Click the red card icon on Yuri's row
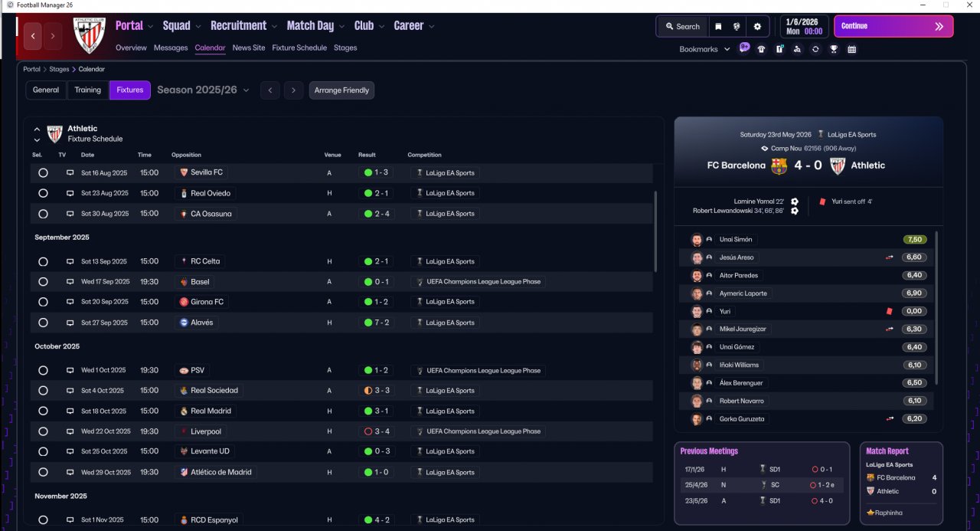This screenshot has width=980, height=531. pos(890,311)
